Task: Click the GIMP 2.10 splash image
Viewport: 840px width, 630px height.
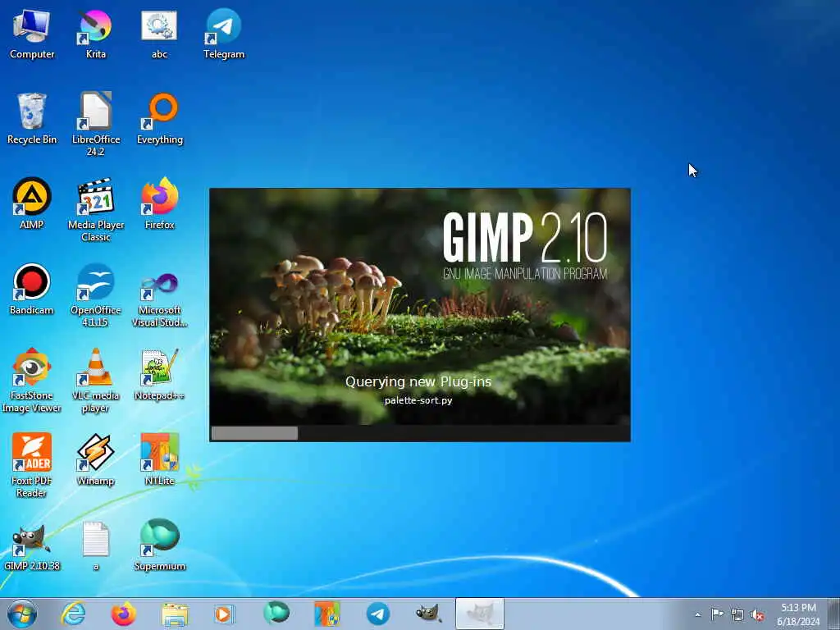Action: click(x=419, y=307)
